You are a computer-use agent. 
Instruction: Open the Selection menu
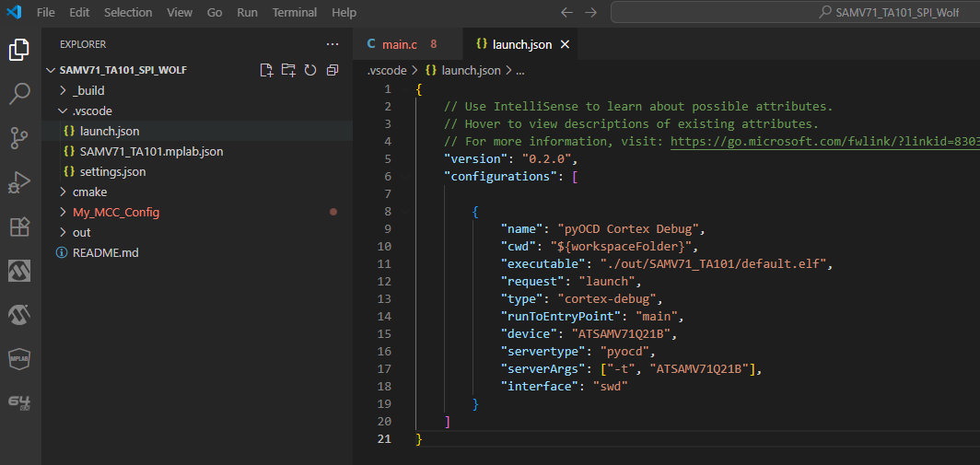[x=128, y=13]
